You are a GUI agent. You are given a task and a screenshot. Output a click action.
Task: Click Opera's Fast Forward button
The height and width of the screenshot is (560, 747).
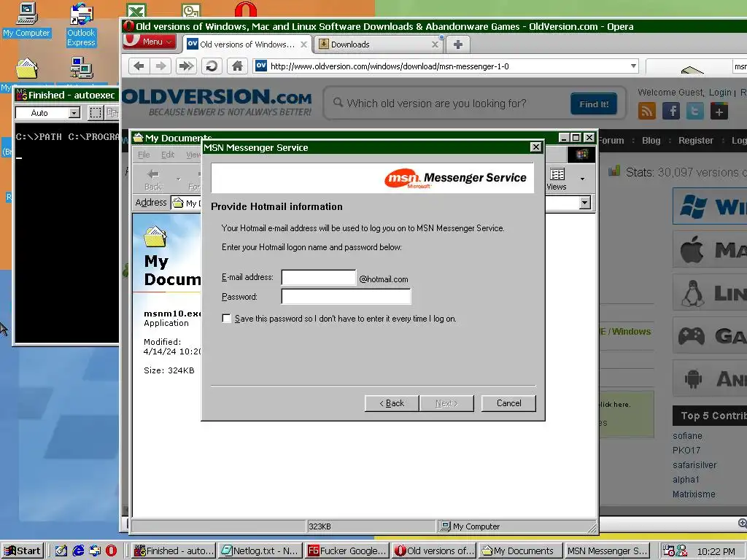tap(186, 66)
